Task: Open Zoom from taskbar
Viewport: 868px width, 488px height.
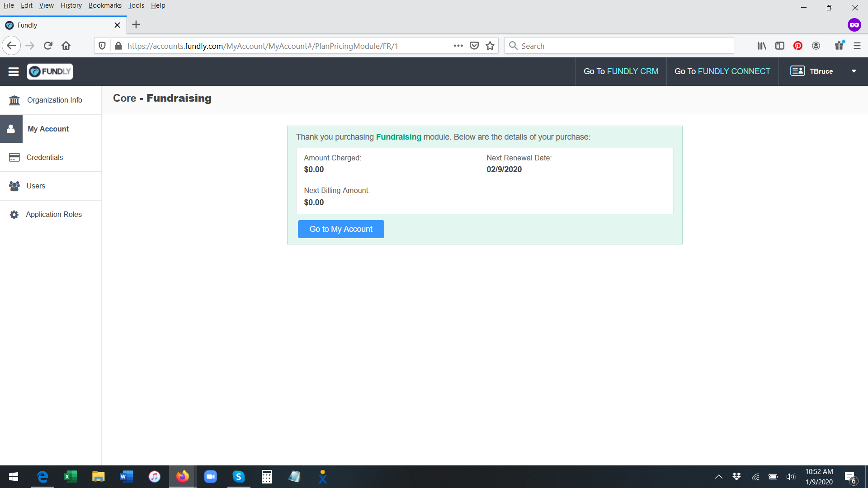Action: 211,477
